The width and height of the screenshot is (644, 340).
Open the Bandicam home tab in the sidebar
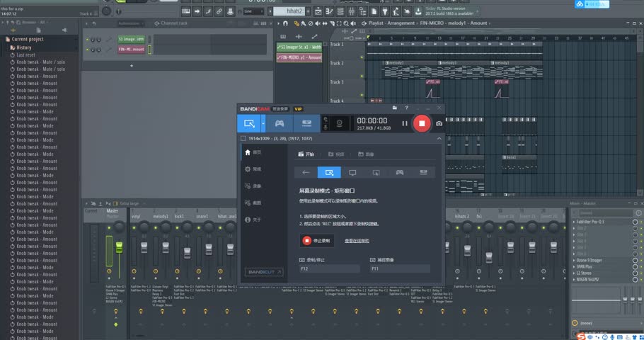[x=253, y=152]
